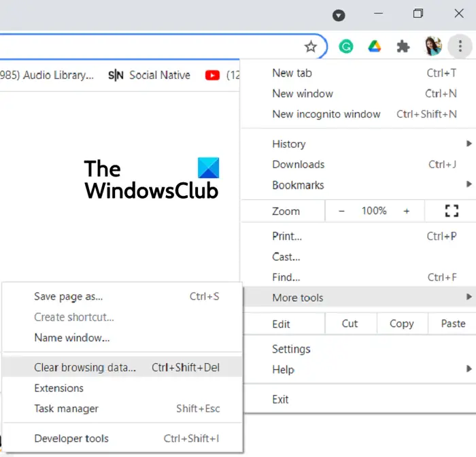Open the profile avatar

click(x=433, y=46)
